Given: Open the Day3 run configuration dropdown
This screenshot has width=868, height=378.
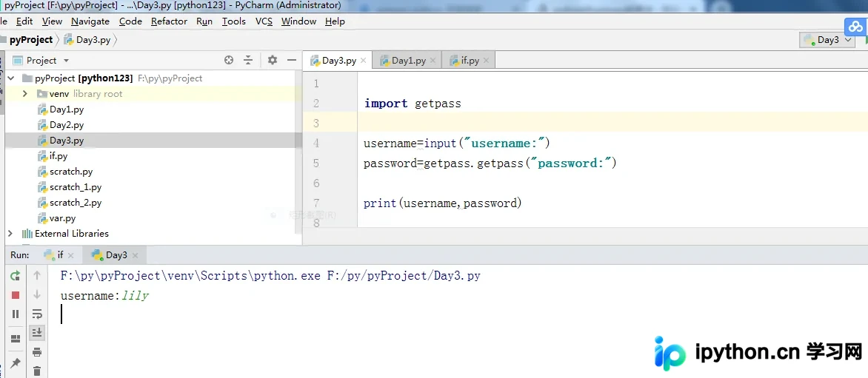Looking at the screenshot, I should [828, 40].
